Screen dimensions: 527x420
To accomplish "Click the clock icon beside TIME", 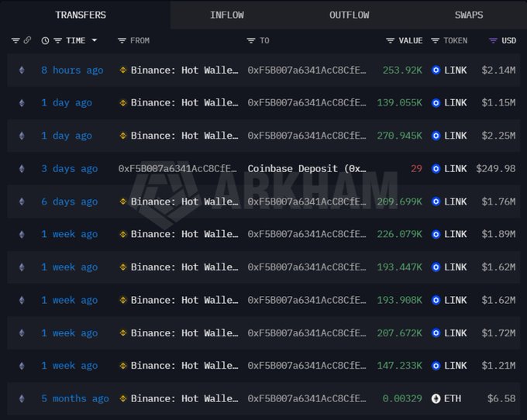I will (x=45, y=40).
